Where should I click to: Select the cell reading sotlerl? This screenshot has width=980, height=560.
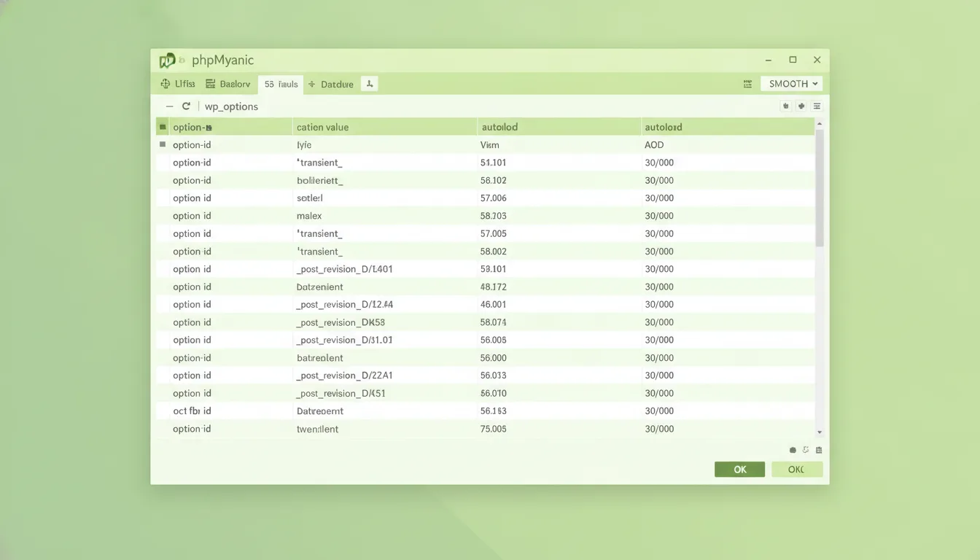point(309,198)
